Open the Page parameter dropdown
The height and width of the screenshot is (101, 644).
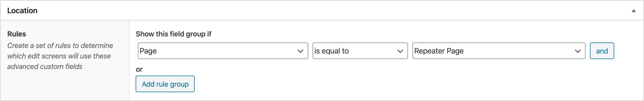tap(223, 51)
